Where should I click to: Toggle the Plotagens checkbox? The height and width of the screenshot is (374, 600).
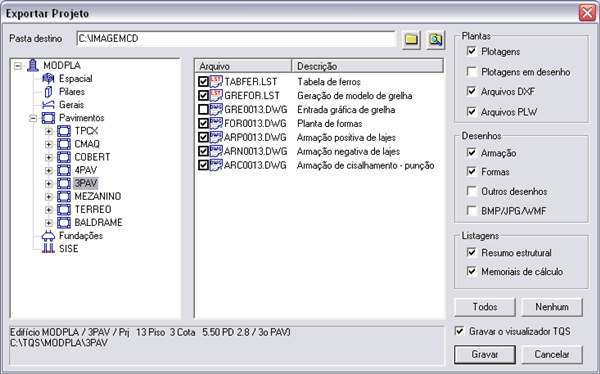[x=472, y=51]
